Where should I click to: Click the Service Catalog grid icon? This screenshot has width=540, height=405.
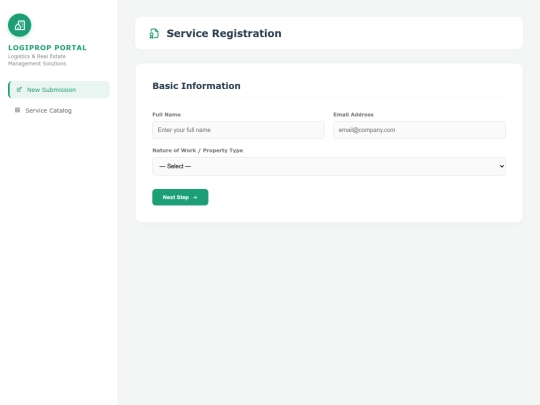pyautogui.click(x=17, y=110)
